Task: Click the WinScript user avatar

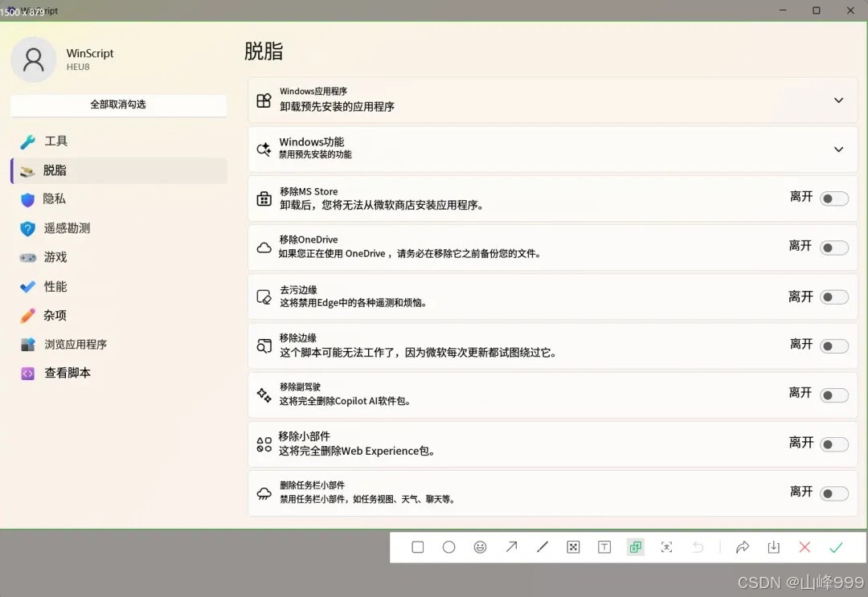Action: 33,59
